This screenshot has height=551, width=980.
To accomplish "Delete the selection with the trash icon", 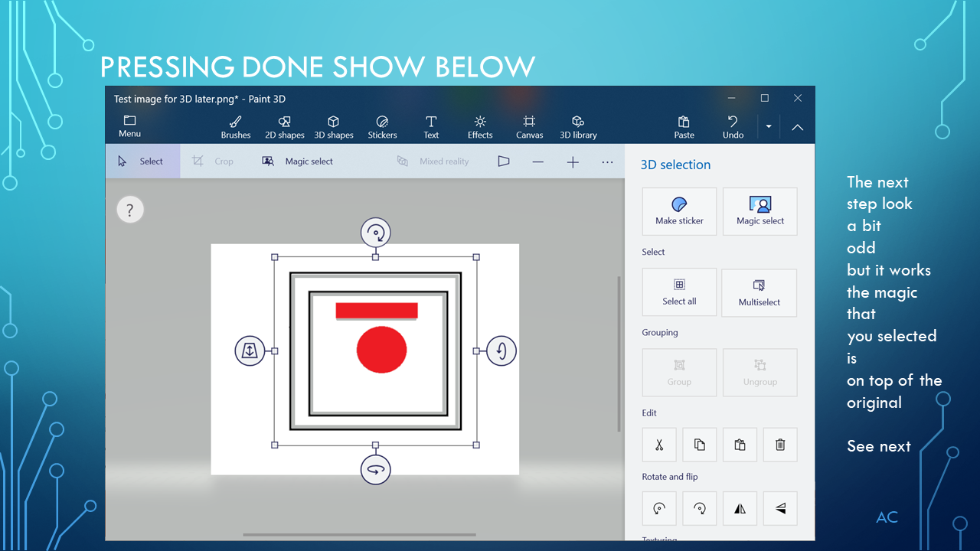I will [x=779, y=445].
